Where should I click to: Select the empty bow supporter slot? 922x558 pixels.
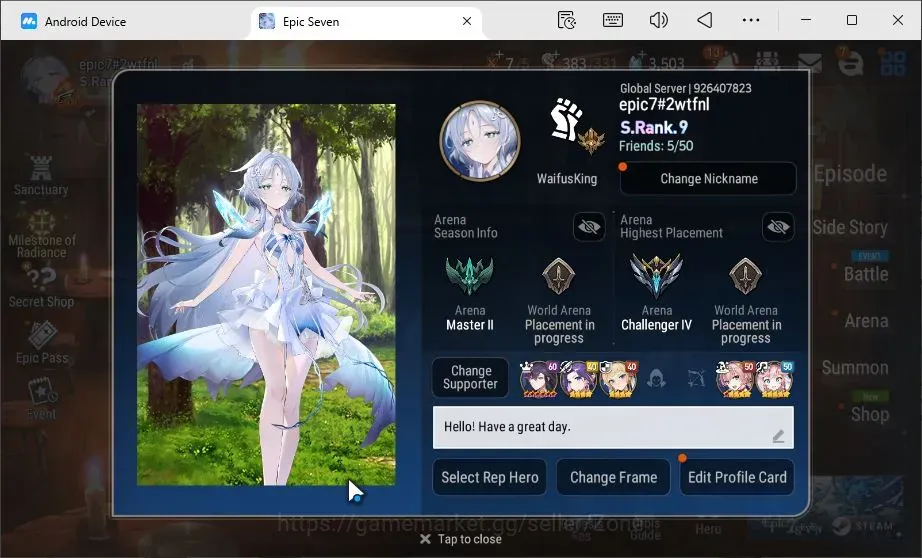(696, 378)
